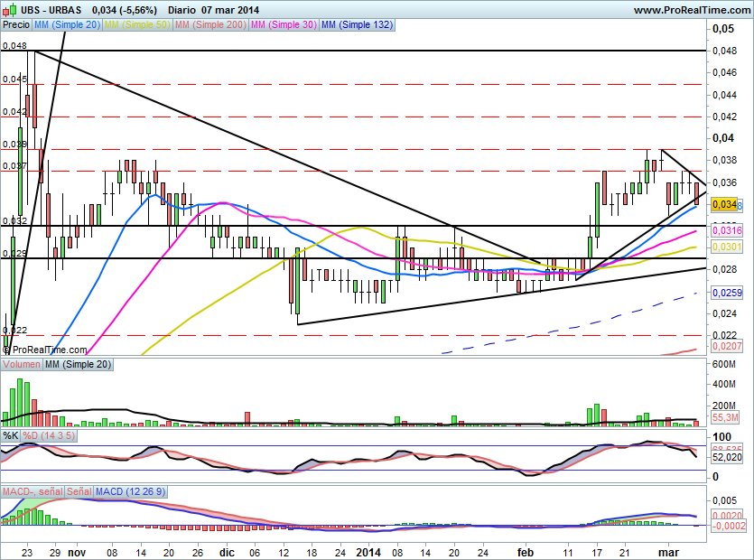
Task: Select the 'MACD-, señal' histogram label
Action: point(33,491)
